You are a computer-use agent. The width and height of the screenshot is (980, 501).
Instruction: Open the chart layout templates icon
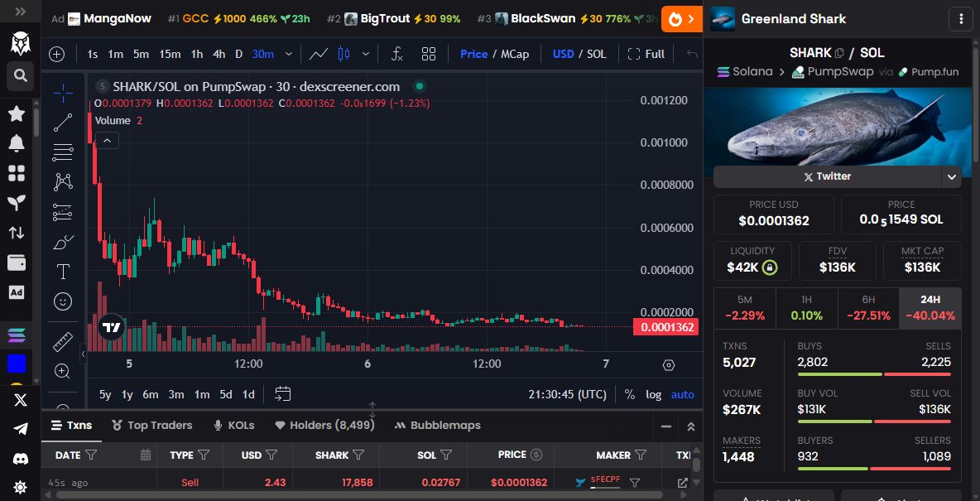(429, 54)
